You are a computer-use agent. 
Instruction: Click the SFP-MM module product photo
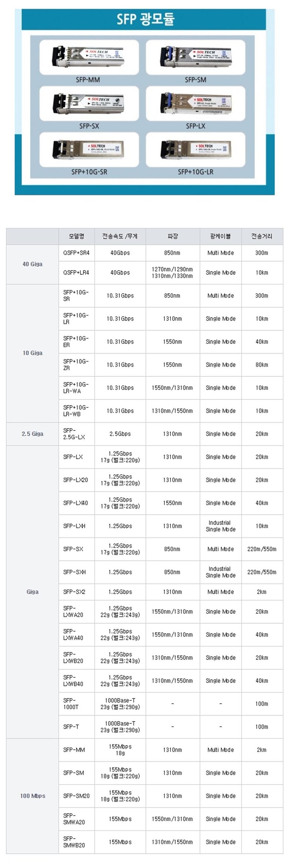pos(89,57)
